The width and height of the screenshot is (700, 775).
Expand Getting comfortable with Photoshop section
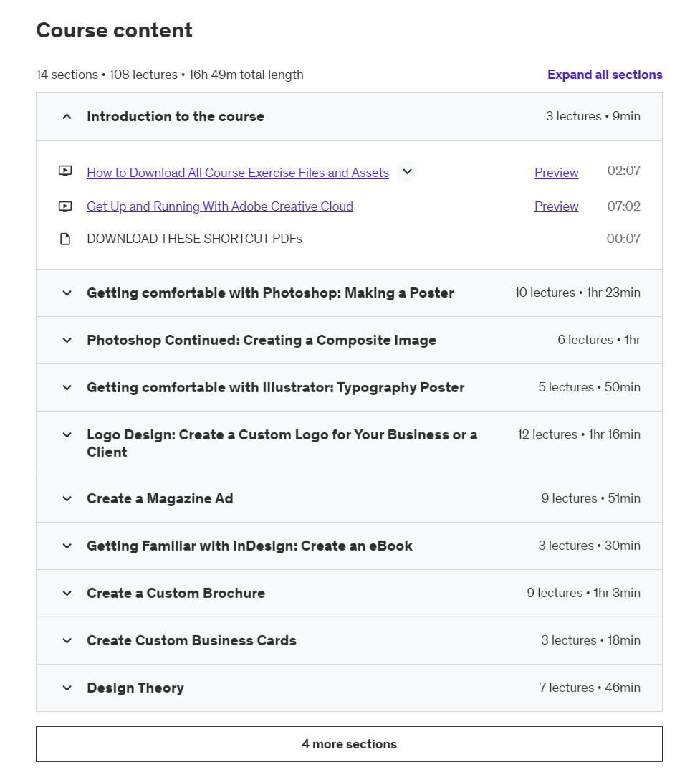(67, 293)
